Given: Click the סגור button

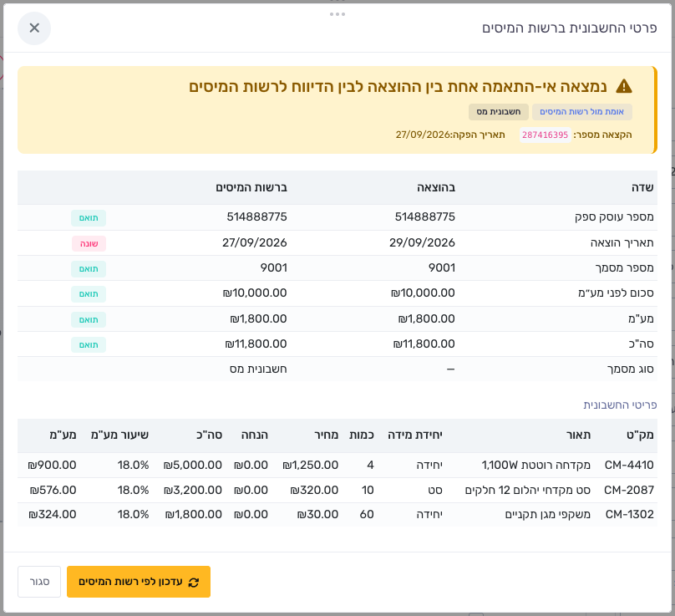Looking at the screenshot, I should (39, 582).
